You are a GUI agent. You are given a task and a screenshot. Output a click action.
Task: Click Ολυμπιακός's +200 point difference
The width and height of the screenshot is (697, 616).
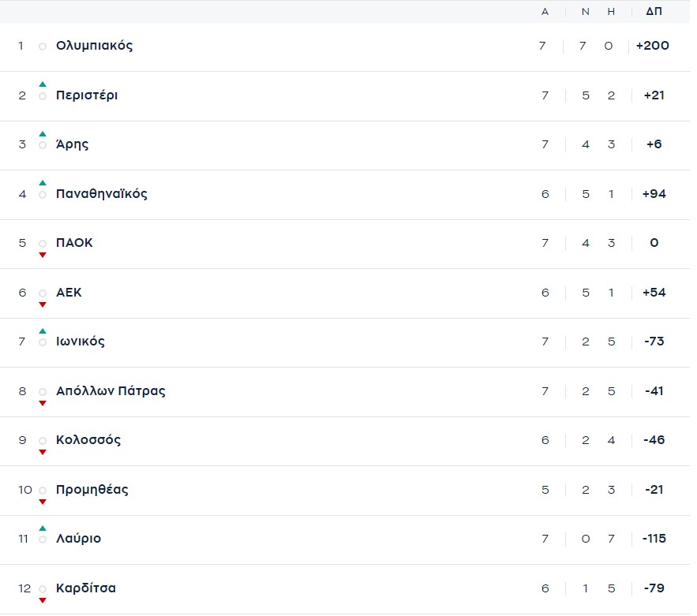point(653,46)
